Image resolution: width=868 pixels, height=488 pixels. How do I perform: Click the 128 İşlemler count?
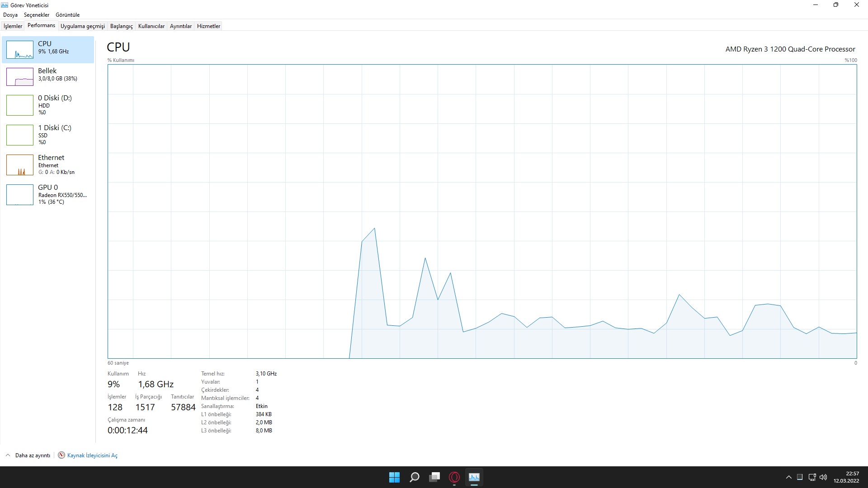[115, 408]
